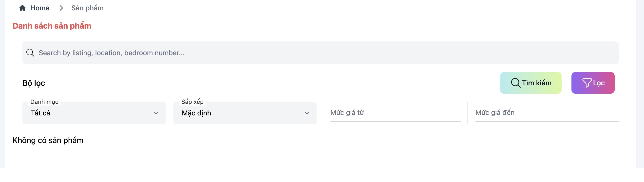Click the Mức giá đến price input
The image size is (644, 182).
[545, 113]
